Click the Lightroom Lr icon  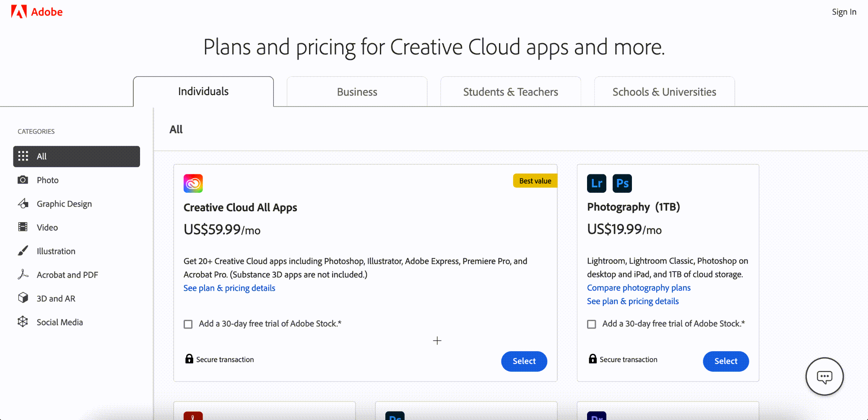[596, 183]
